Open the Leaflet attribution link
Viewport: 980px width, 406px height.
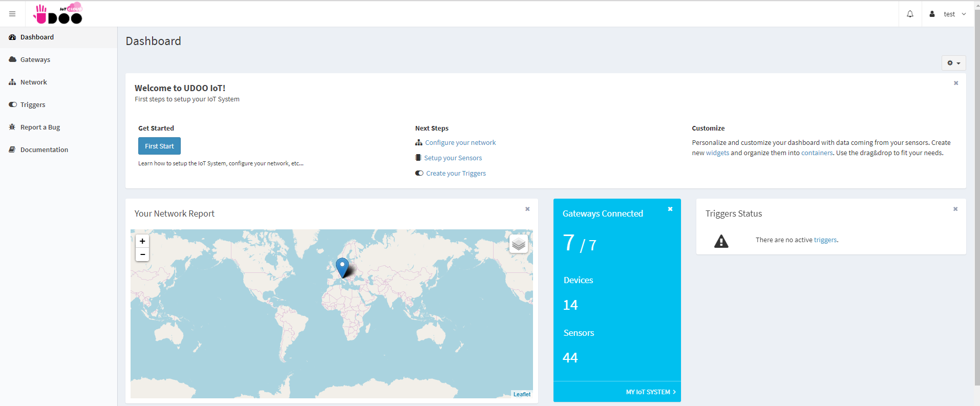(522, 394)
